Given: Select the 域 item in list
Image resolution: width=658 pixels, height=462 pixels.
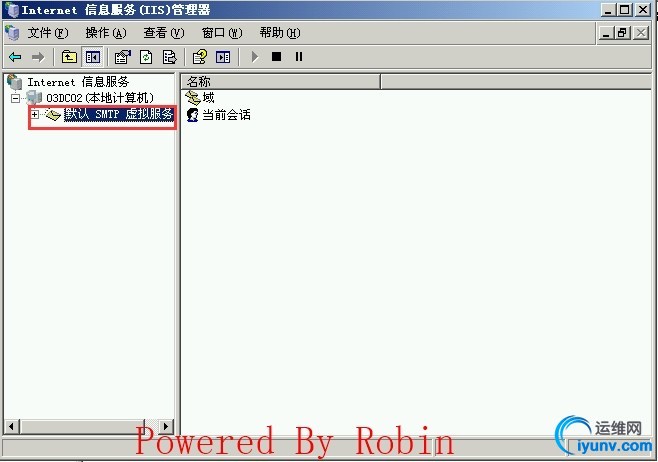Looking at the screenshot, I should [208, 98].
